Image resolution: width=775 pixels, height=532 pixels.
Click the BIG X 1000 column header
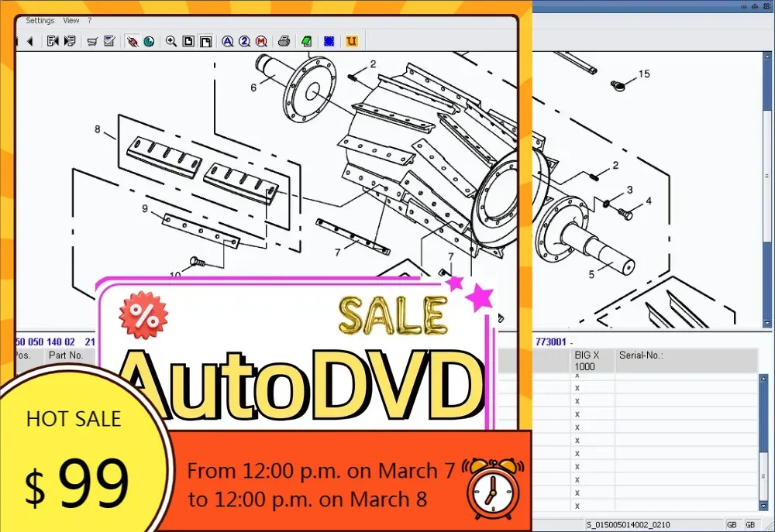pyautogui.click(x=592, y=361)
